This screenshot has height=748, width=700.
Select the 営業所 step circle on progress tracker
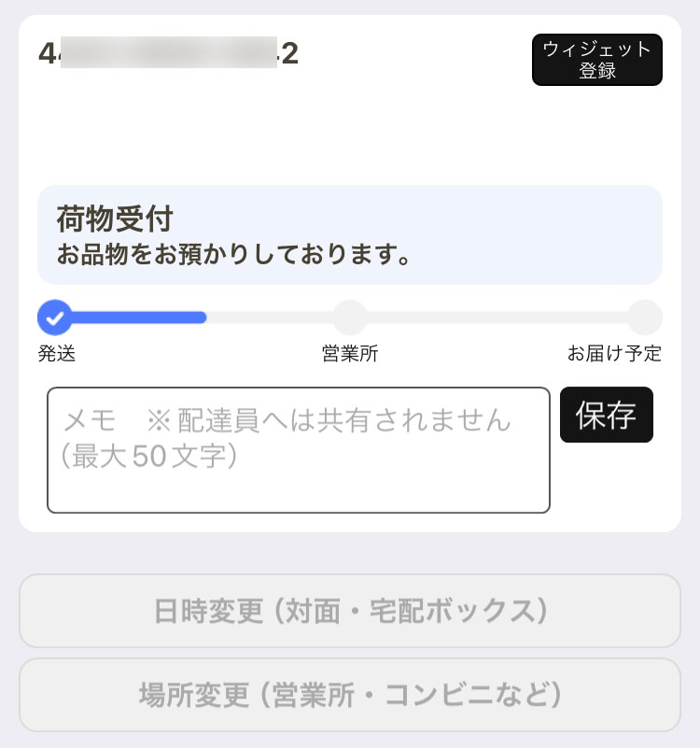[x=350, y=318]
